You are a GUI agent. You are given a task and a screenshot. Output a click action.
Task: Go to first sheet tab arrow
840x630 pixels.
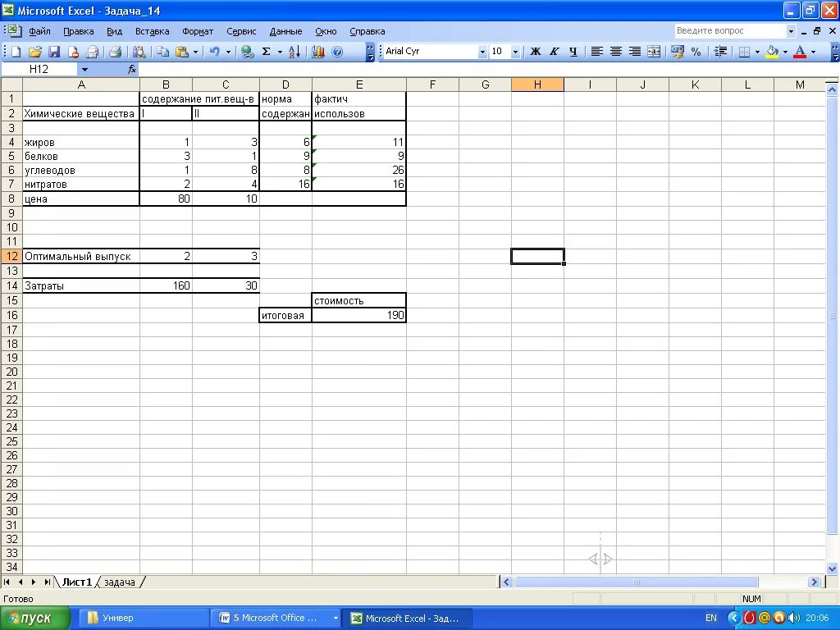pos(7,582)
